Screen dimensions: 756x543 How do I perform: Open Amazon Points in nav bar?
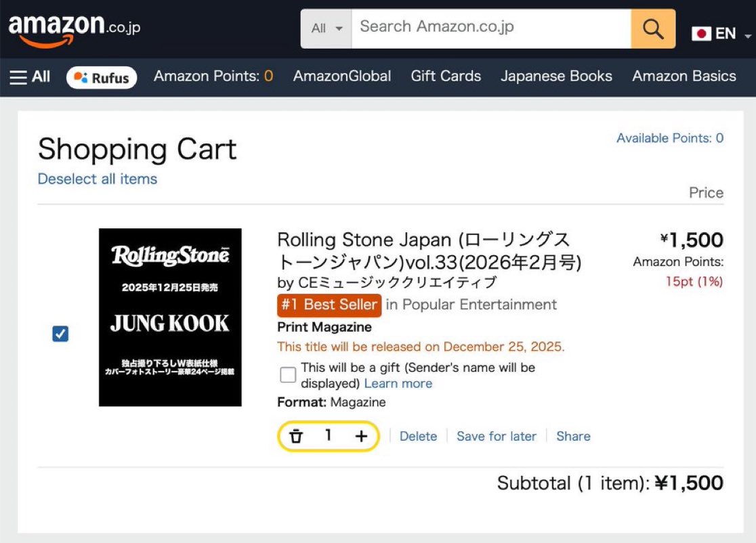[213, 76]
